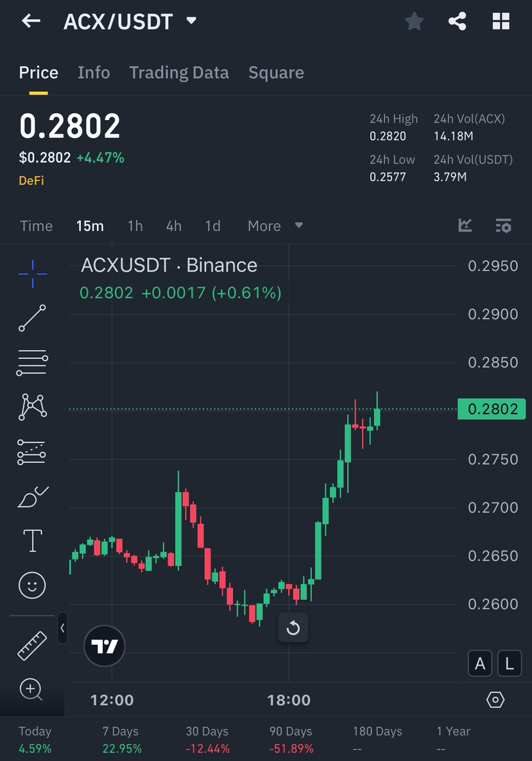The height and width of the screenshot is (761, 532).
Task: Toggle auto scale with A button
Action: (x=480, y=663)
